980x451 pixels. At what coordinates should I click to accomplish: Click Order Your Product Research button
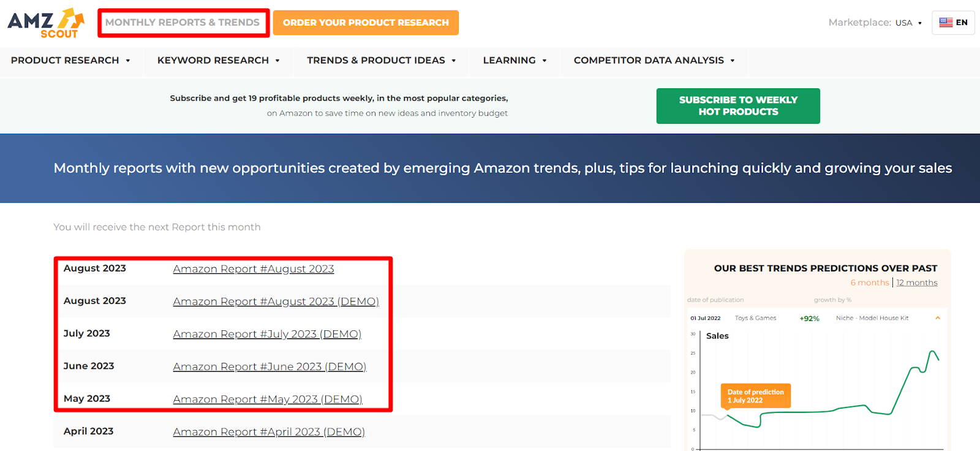pyautogui.click(x=366, y=23)
